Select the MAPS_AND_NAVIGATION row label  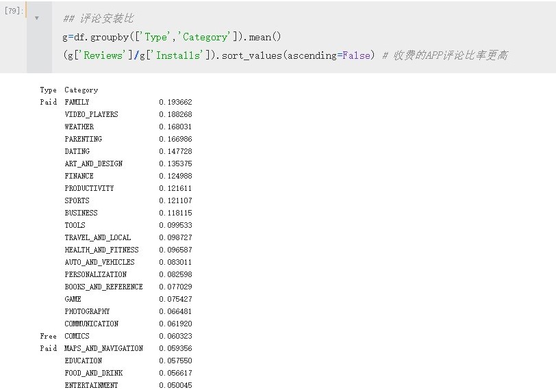[103, 348]
